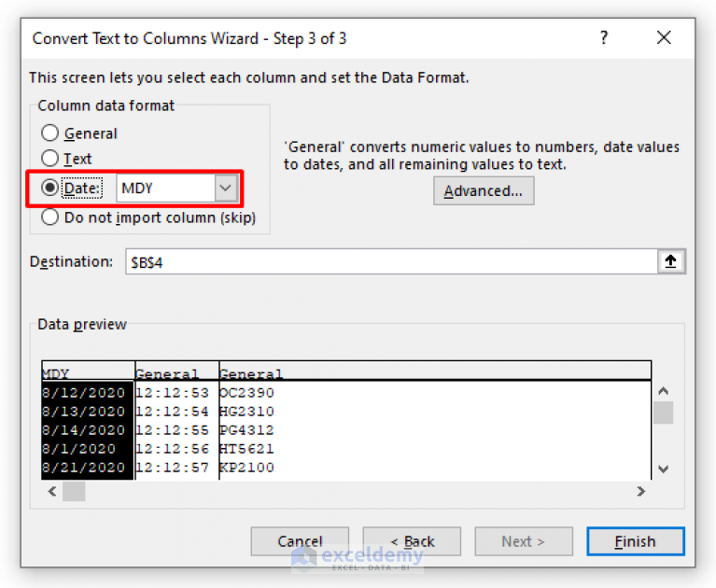The width and height of the screenshot is (716, 588).
Task: Select the Text data format radio
Action: (49, 159)
